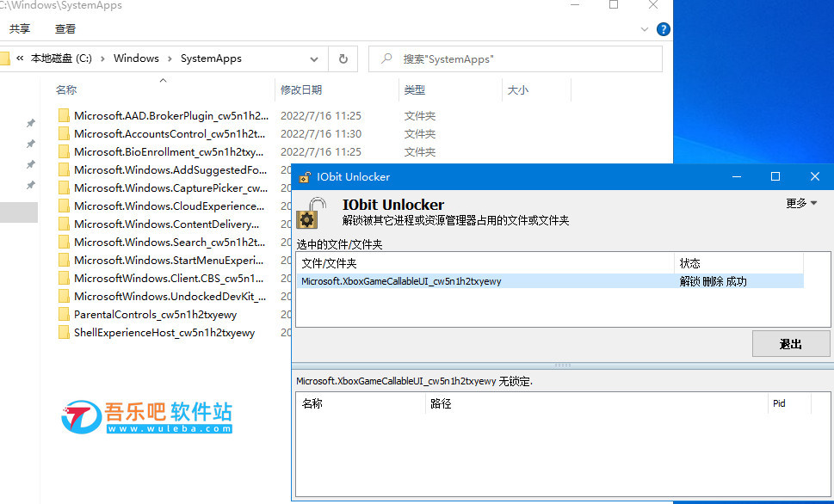Screen dimensions: 834x504
Task: Sort files by 修改日期 column header
Action: pos(301,89)
